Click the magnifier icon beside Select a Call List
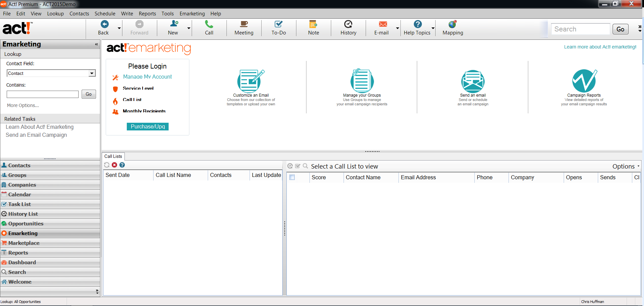The width and height of the screenshot is (644, 306). pos(305,166)
